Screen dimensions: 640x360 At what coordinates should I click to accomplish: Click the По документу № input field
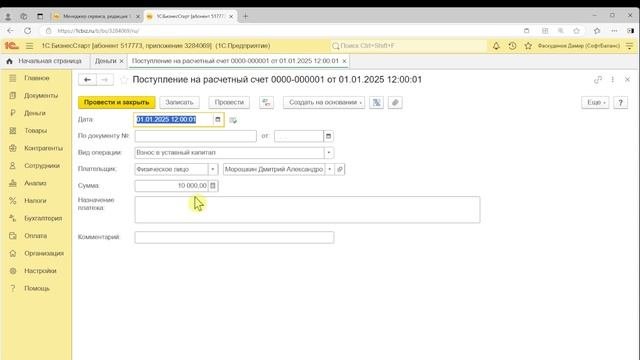click(x=196, y=136)
